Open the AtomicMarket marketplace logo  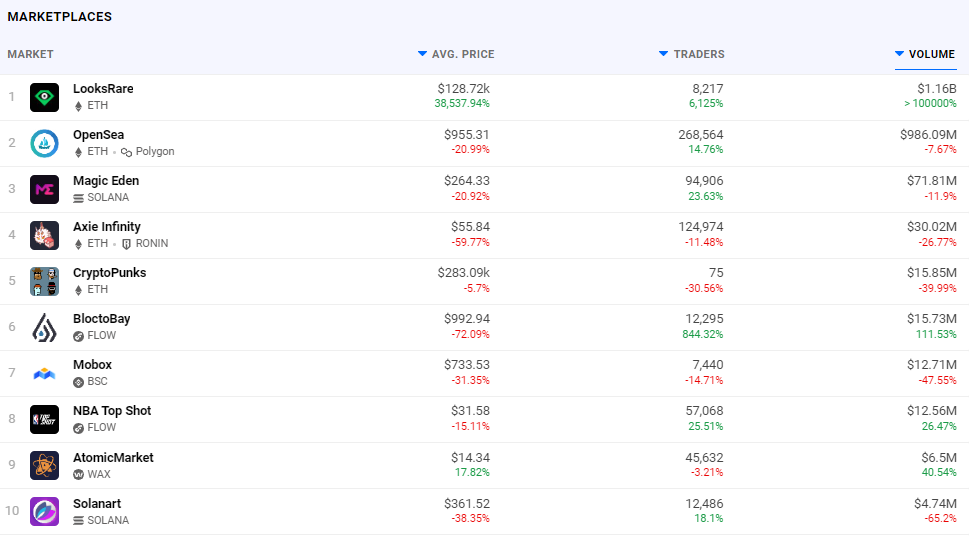(x=44, y=466)
